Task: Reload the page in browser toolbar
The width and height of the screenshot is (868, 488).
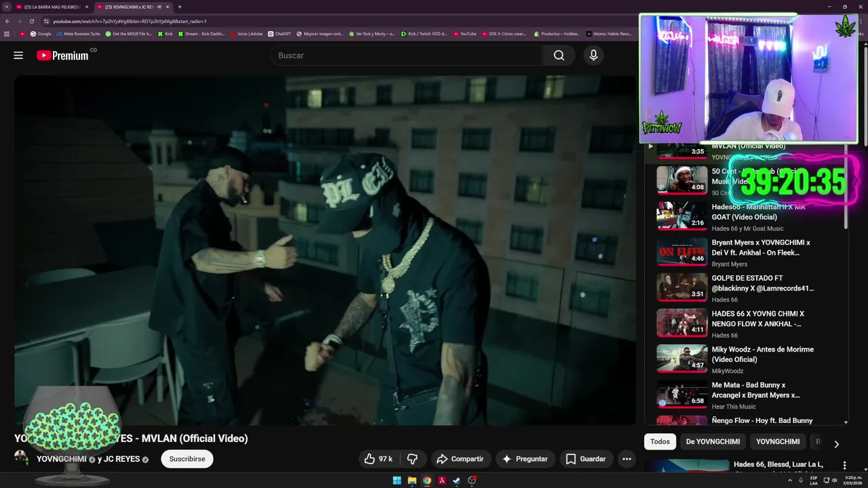Action: click(32, 22)
